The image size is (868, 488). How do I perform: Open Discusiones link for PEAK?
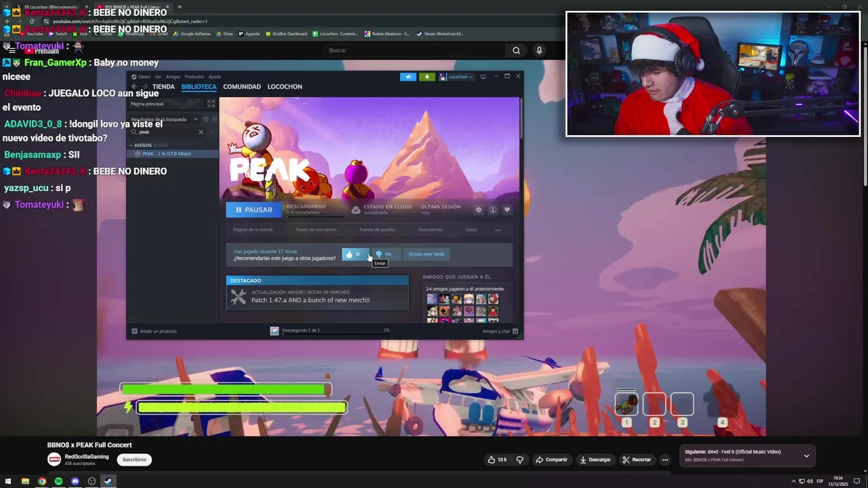[431, 230]
